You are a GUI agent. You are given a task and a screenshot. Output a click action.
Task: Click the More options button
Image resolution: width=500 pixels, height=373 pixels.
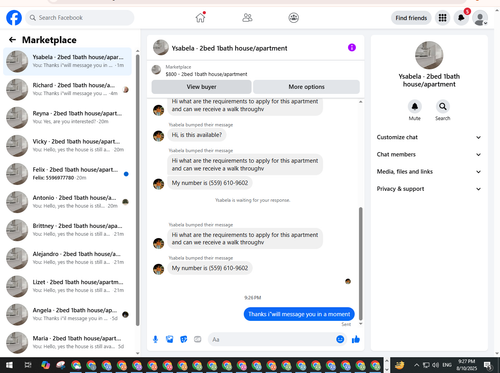pos(306,87)
